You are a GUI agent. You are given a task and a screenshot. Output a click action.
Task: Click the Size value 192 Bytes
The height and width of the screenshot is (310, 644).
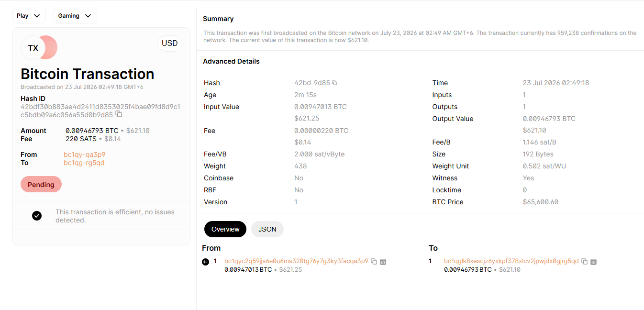(x=538, y=154)
